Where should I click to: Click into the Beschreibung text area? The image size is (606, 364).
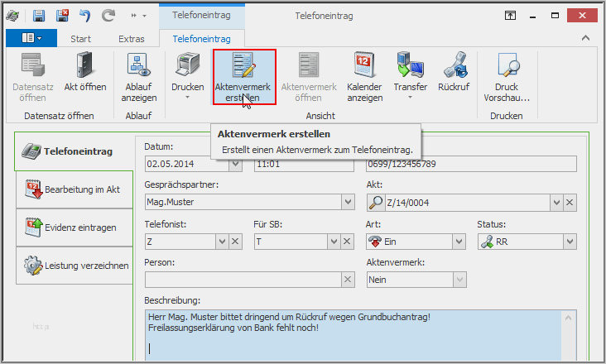pyautogui.click(x=354, y=335)
